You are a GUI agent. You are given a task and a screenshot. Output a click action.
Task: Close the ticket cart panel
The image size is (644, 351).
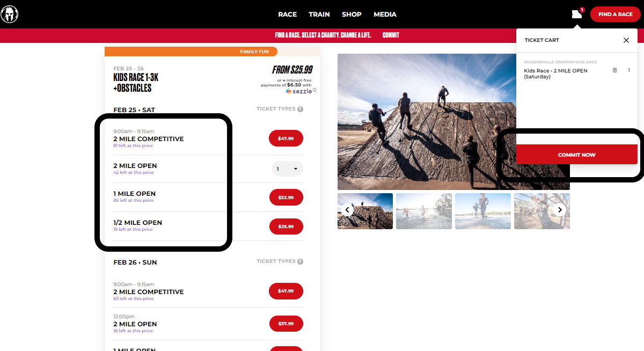pos(626,40)
